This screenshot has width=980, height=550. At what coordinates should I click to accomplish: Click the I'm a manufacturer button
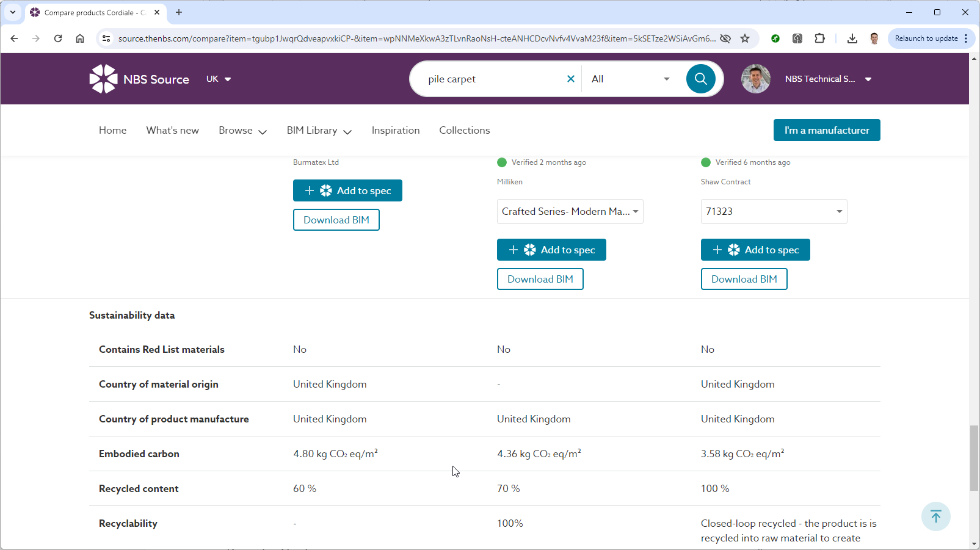pyautogui.click(x=827, y=130)
